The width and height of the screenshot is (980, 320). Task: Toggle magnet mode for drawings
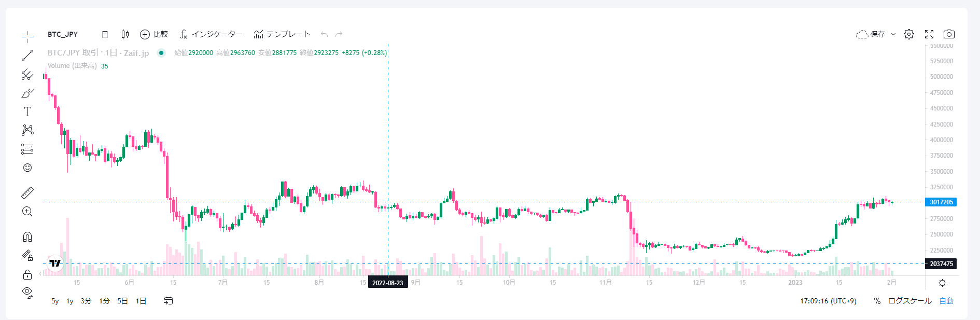[27, 237]
